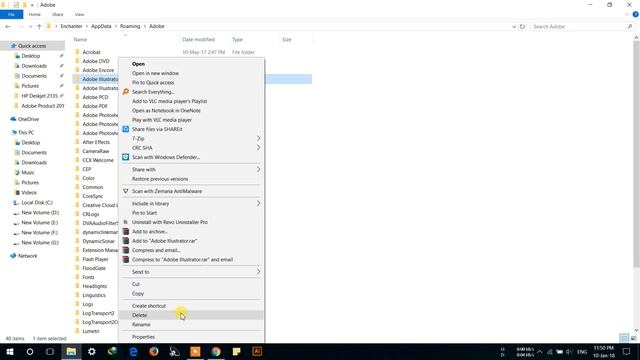This screenshot has height=360, width=640.
Task: Click the Search Adobe input box
Action: (x=582, y=27)
